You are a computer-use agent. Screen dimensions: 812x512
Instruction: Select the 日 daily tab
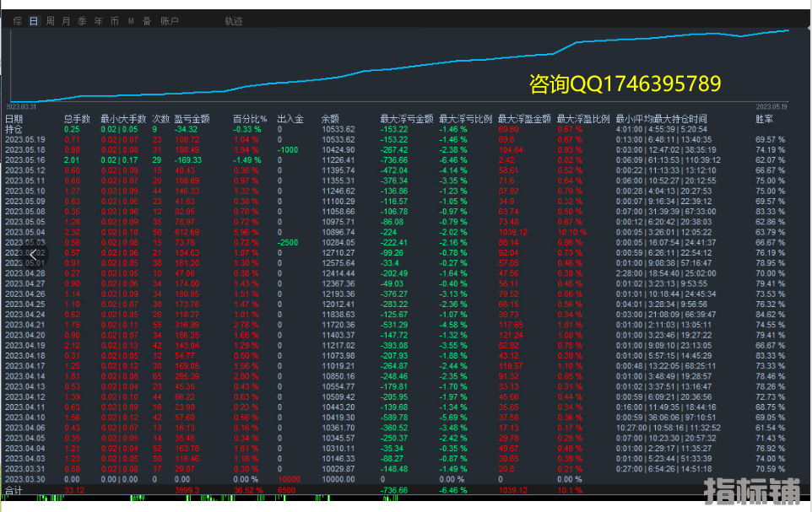pos(34,21)
